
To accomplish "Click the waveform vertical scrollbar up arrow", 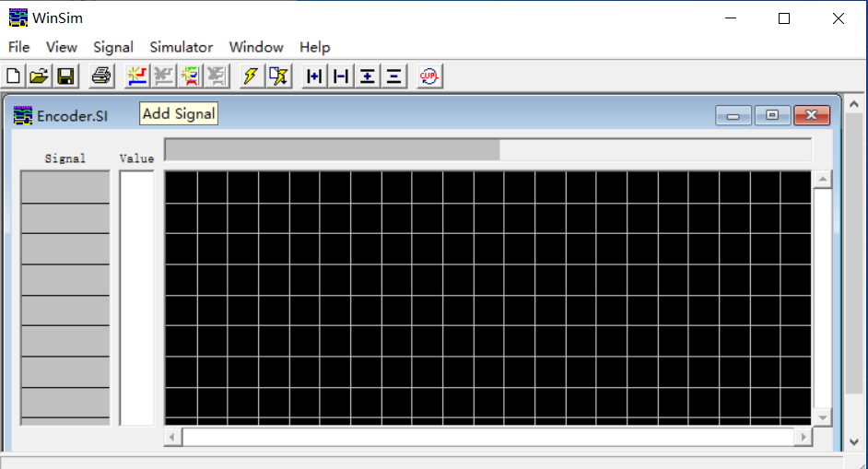I will tap(823, 179).
